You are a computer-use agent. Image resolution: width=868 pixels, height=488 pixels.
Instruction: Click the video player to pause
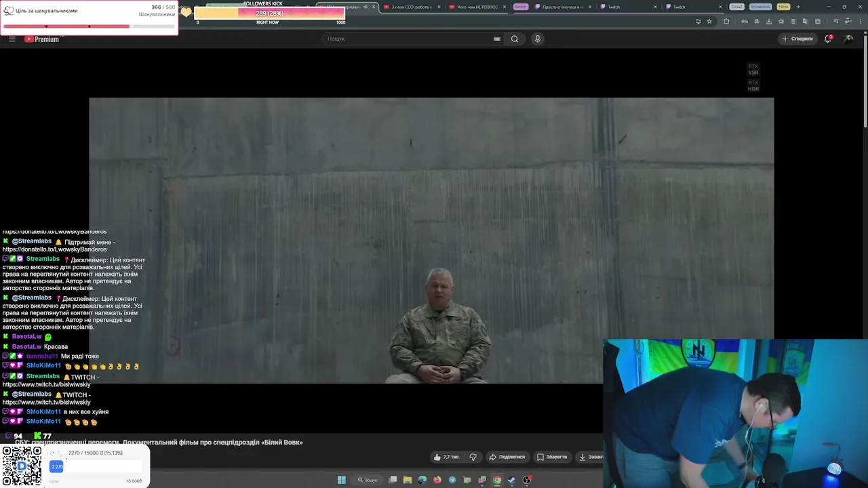[x=431, y=241]
